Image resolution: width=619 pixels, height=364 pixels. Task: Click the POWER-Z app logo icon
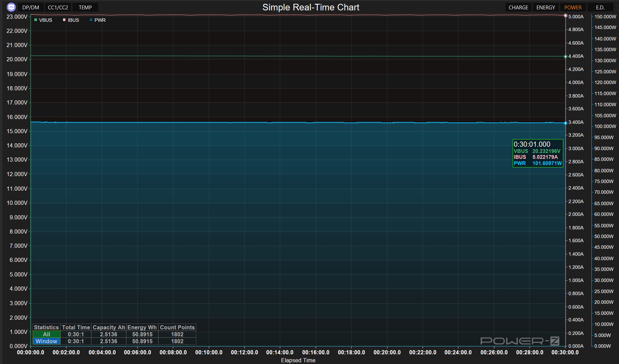click(11, 7)
